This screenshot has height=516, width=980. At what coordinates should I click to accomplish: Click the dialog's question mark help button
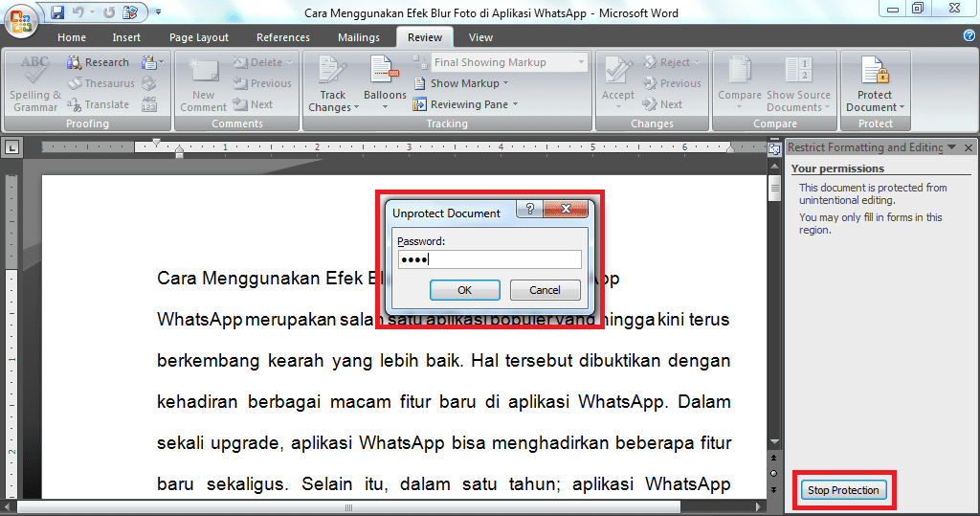click(529, 210)
